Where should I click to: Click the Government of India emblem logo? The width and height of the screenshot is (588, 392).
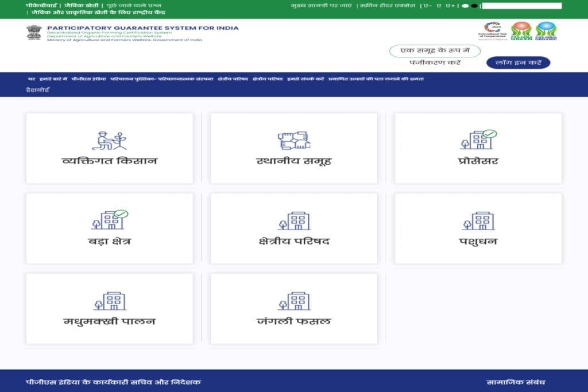click(34, 33)
